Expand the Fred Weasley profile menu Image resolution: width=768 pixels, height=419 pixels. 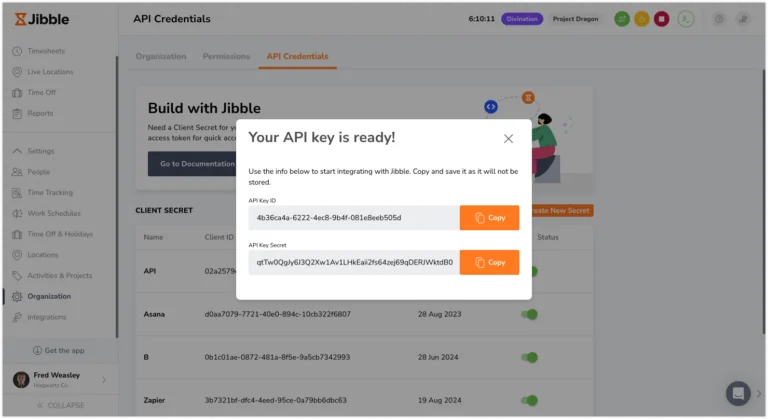102,379
